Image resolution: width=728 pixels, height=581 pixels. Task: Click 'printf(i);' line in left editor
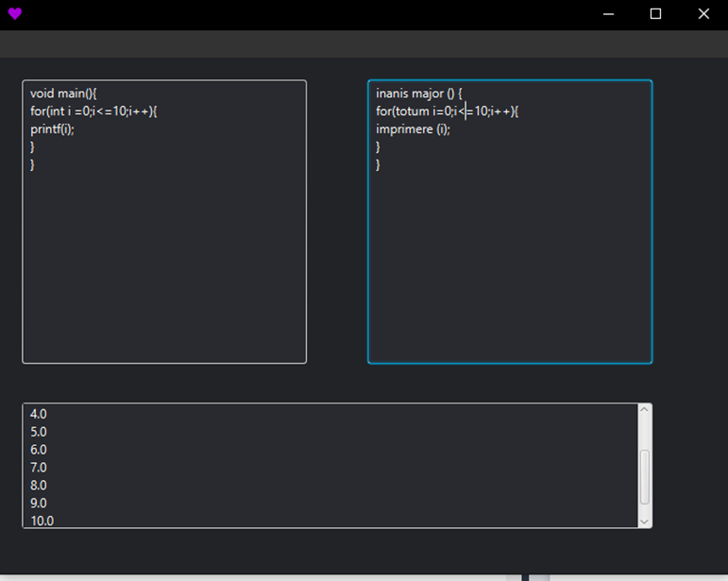tap(52, 128)
